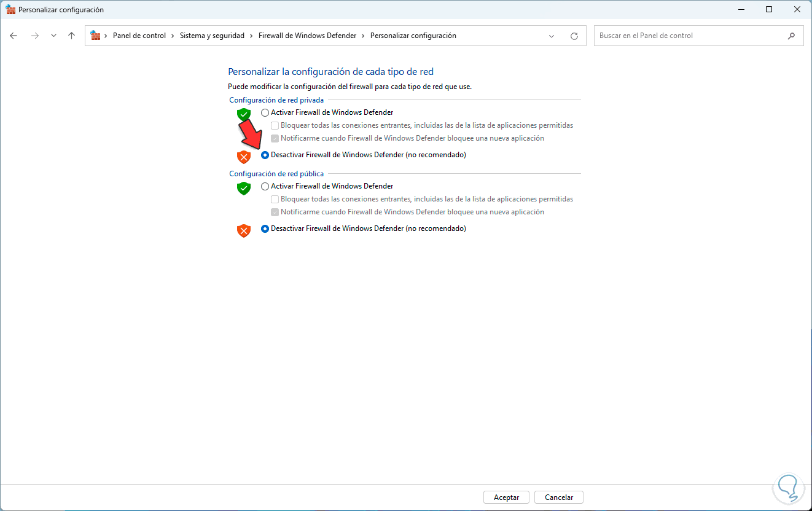Click the Configuración de red privada heading
Image resolution: width=812 pixels, height=511 pixels.
[276, 100]
